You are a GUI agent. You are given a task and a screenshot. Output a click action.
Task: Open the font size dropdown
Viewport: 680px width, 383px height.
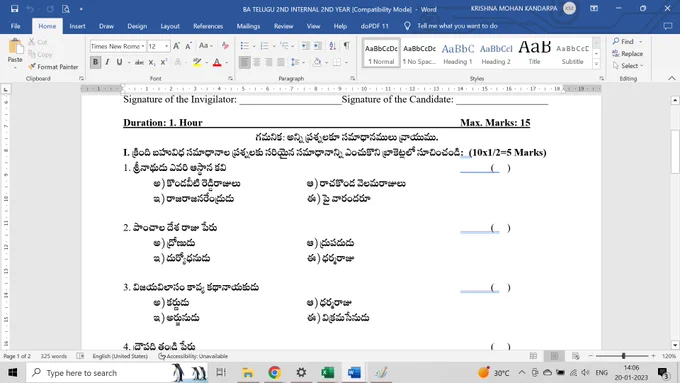(167, 46)
